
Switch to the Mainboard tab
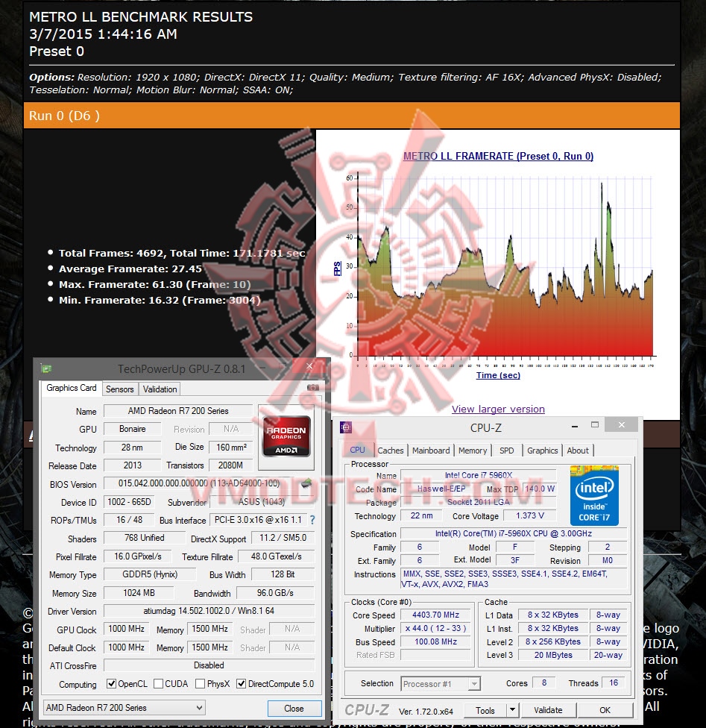432,450
